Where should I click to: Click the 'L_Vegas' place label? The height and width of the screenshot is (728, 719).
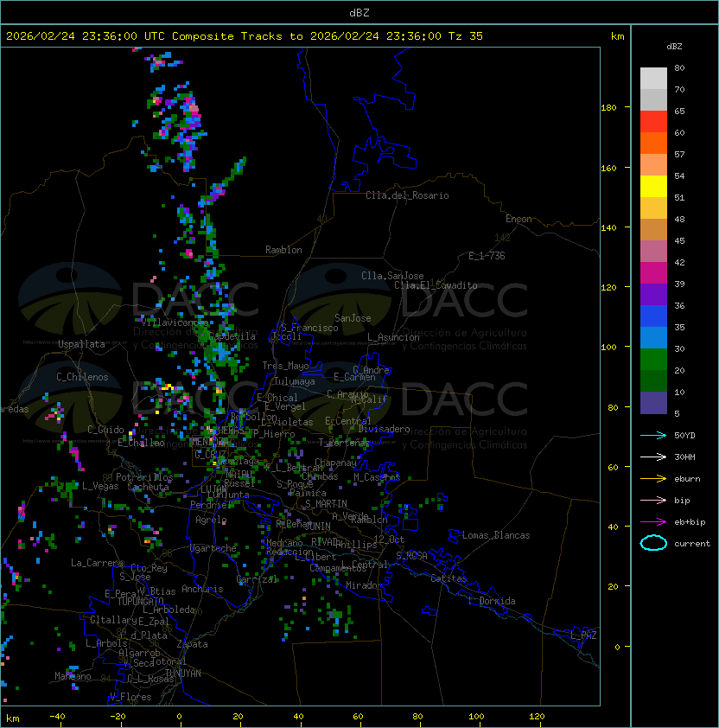[100, 486]
